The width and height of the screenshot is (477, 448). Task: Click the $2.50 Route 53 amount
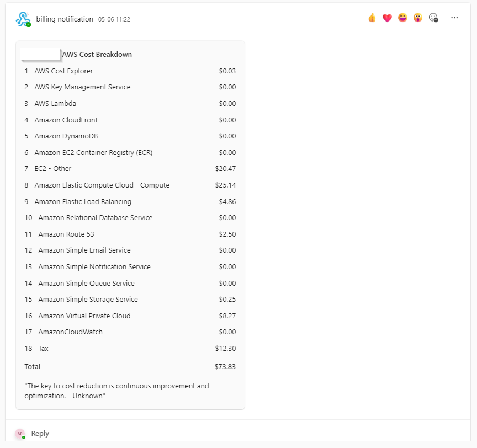227,234
